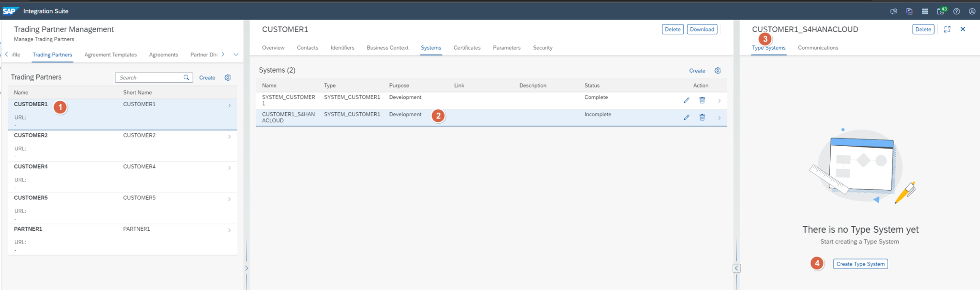Image resolution: width=980 pixels, height=290 pixels.
Task: Open the Identifiers tab
Action: (342, 48)
